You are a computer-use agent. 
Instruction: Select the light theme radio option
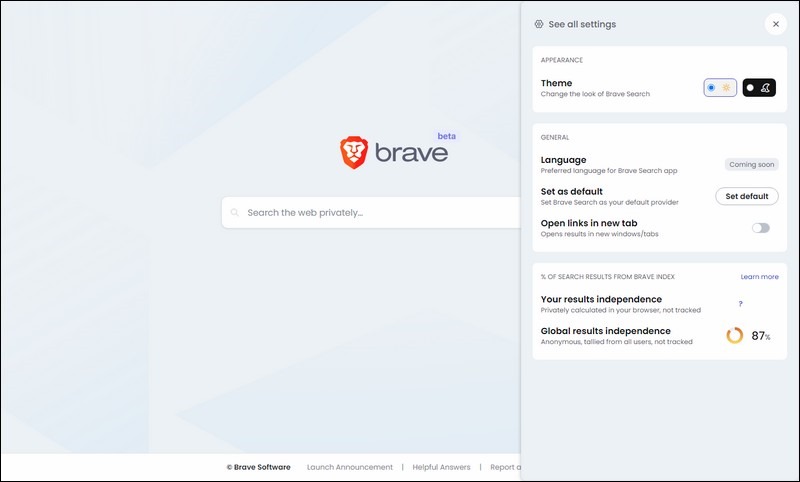click(x=711, y=88)
